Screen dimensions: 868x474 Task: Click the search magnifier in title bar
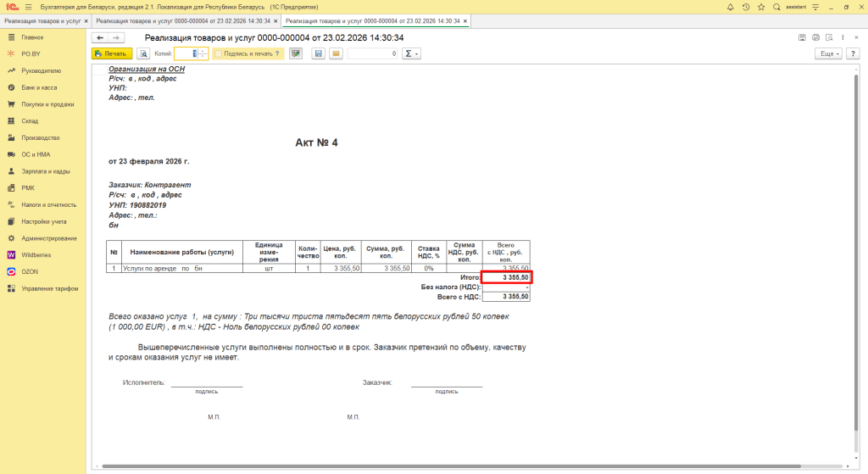(x=776, y=6)
